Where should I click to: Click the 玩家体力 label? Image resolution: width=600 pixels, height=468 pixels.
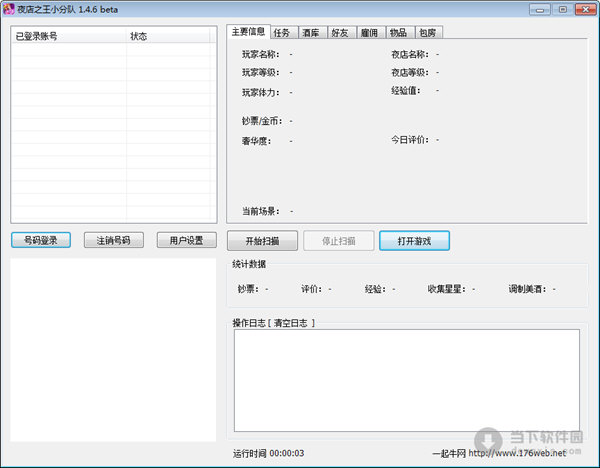(261, 93)
